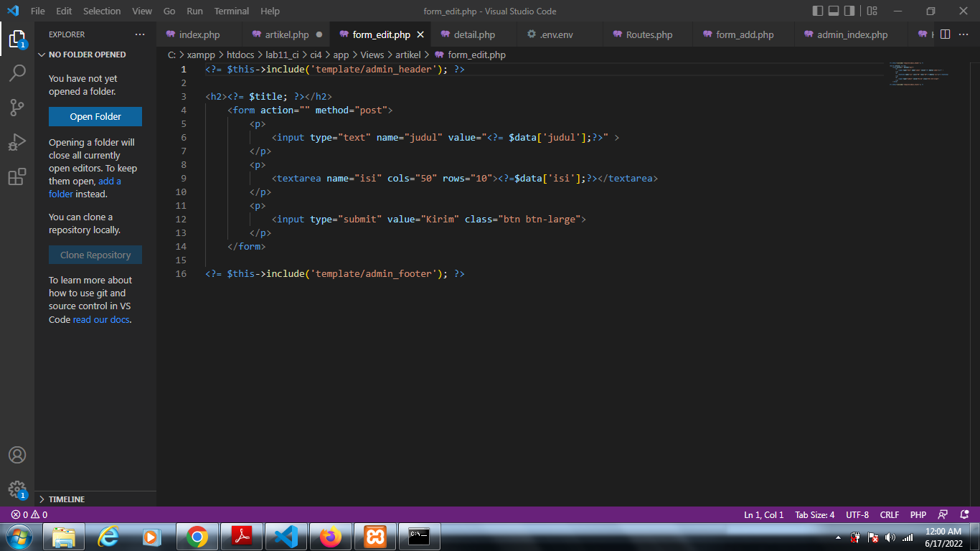Toggle the Secondary Side Bar visibility
Screen dimensions: 980x551
click(x=849, y=11)
